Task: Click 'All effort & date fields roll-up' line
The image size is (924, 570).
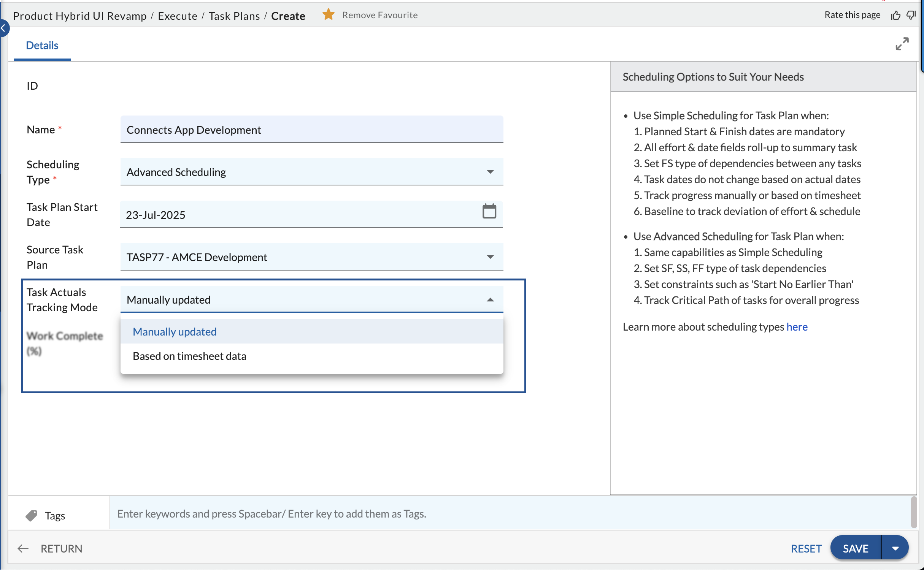Action: tap(745, 147)
